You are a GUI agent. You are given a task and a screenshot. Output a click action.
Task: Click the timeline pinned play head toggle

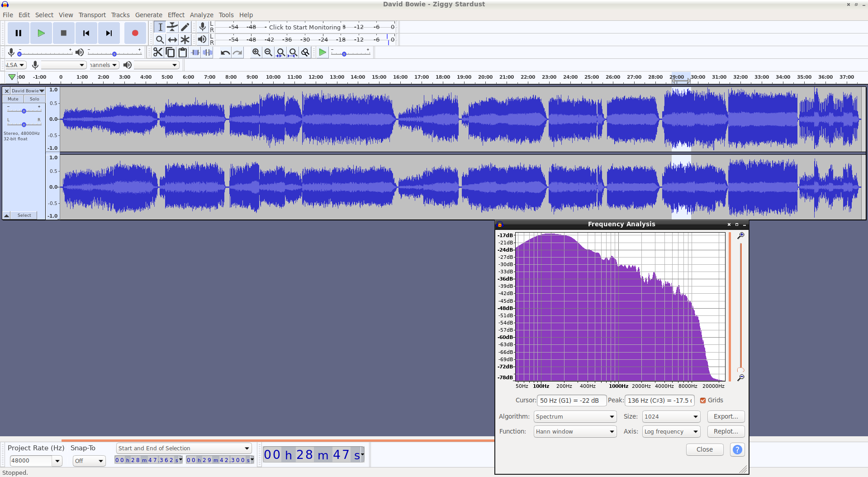point(12,77)
